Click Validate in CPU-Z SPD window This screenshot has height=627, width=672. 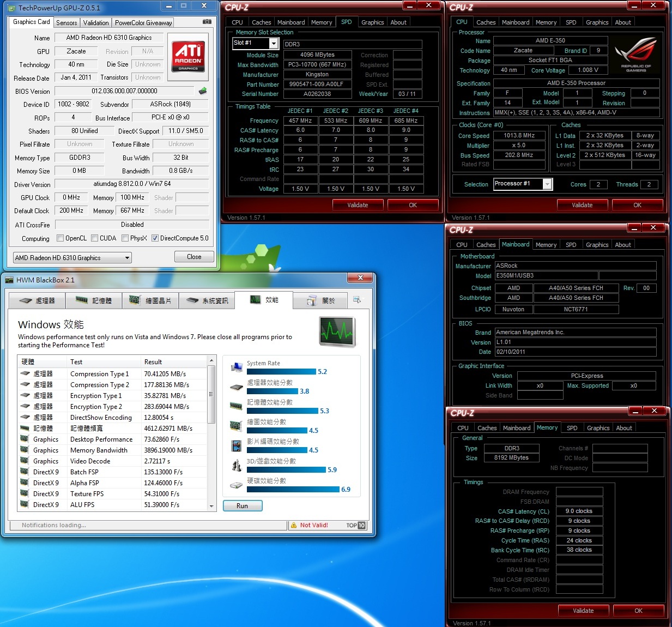(358, 205)
